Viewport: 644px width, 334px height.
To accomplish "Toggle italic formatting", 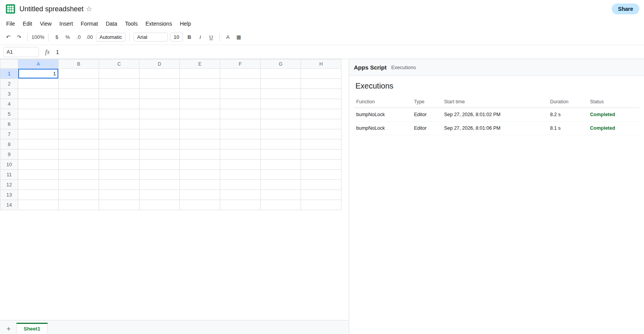I will coord(200,37).
